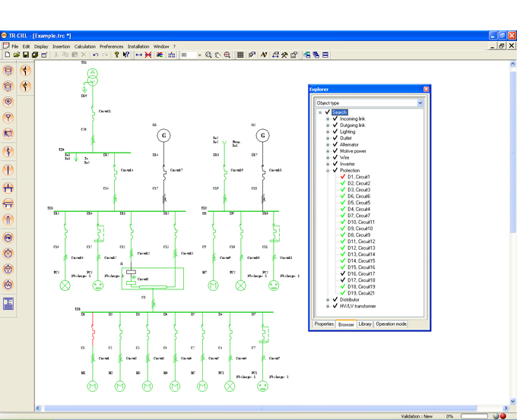Open the Preferences menu
Screen dimensions: 517x420
point(112,46)
